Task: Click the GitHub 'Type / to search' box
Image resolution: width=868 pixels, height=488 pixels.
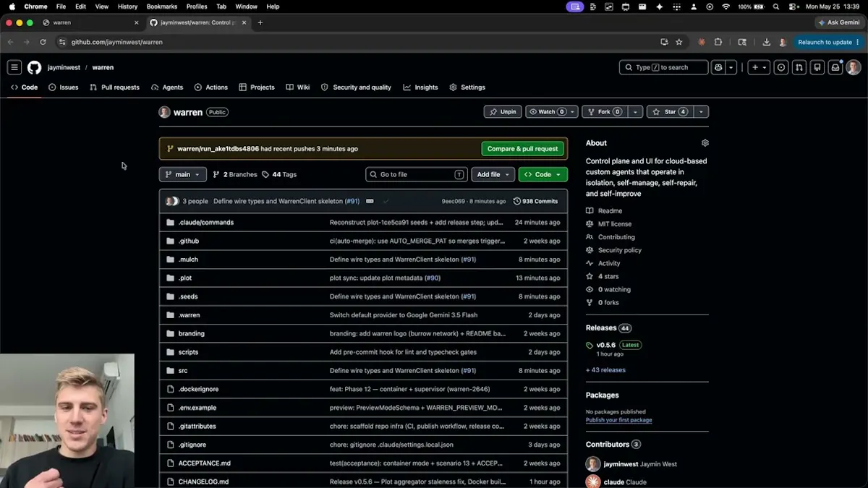Action: pyautogui.click(x=663, y=67)
